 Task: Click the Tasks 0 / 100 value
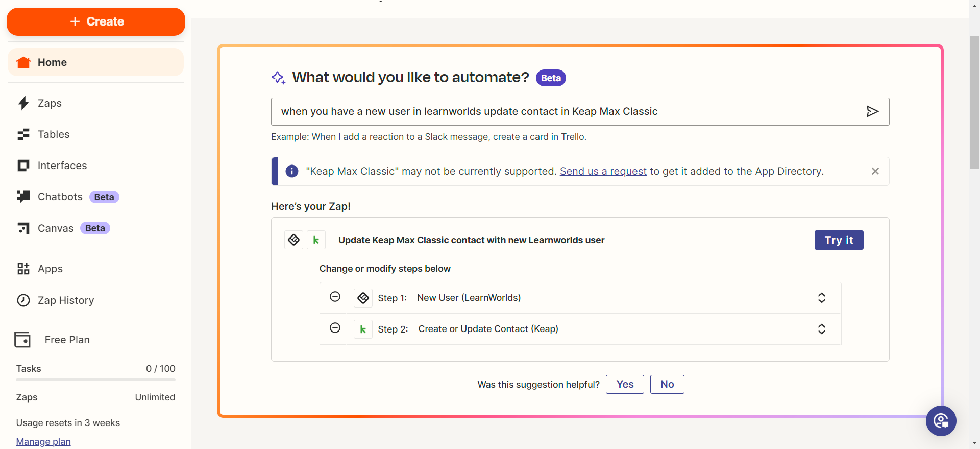coord(161,369)
